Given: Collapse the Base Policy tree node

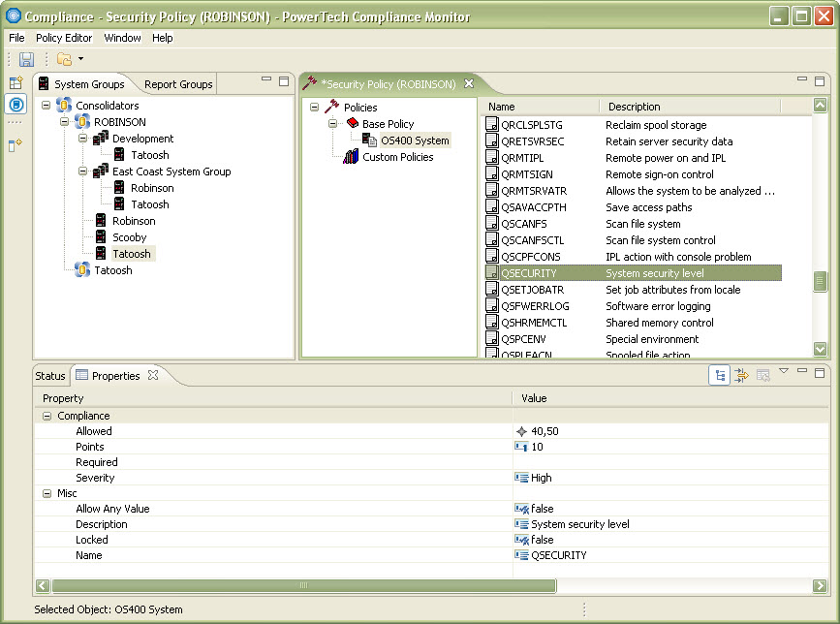Looking at the screenshot, I should coord(332,124).
